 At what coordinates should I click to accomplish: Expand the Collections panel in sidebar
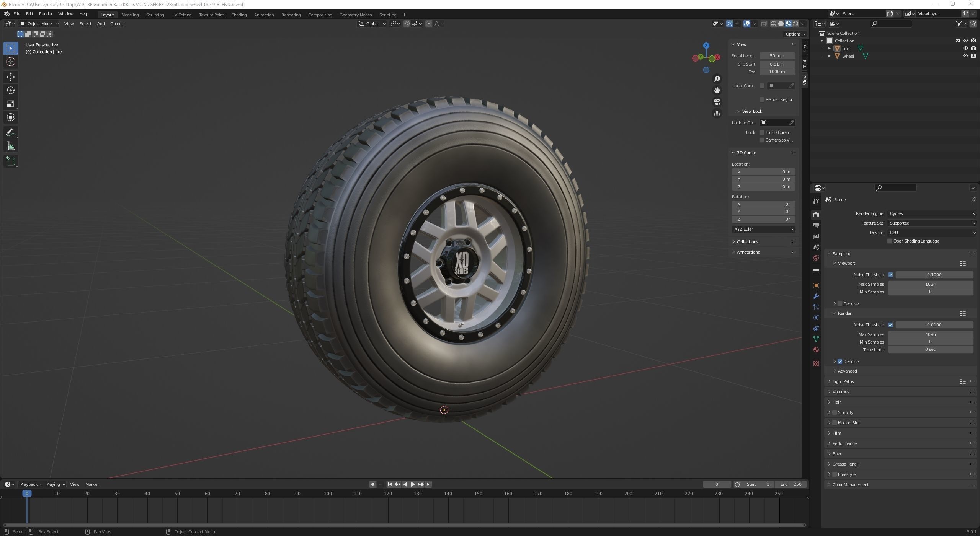[x=747, y=242]
